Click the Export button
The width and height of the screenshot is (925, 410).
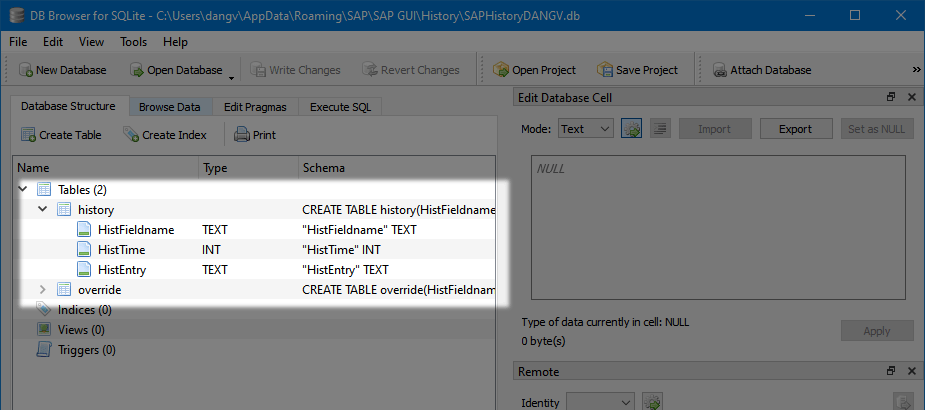[795, 129]
